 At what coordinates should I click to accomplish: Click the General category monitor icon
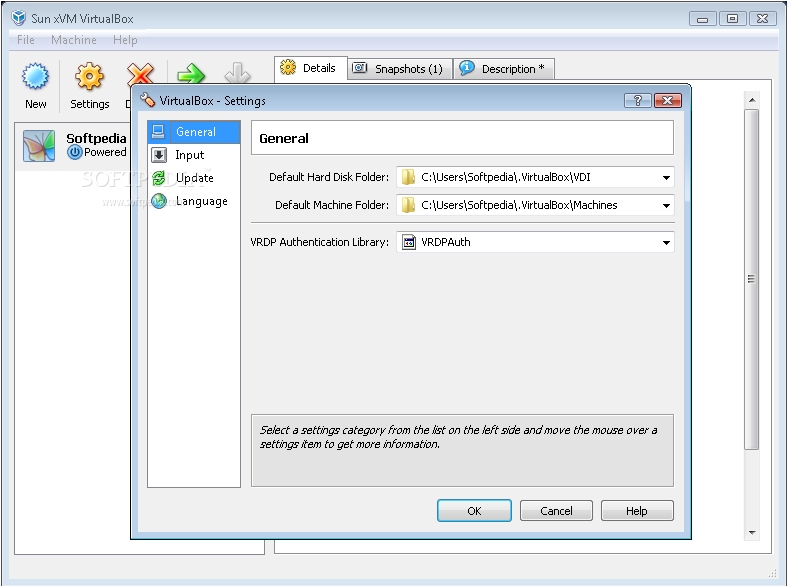click(158, 131)
